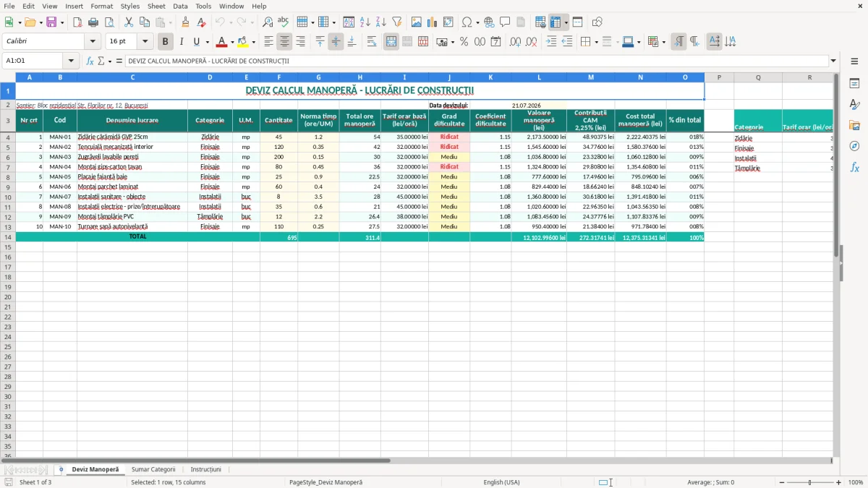Run the Spelling check
This screenshot has width=868, height=488.
(x=284, y=22)
